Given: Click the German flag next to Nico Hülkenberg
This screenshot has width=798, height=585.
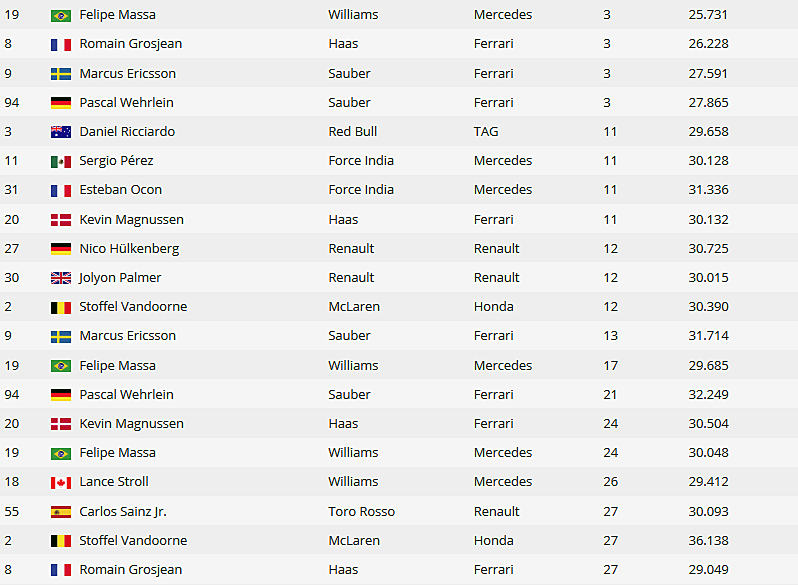Looking at the screenshot, I should tap(61, 249).
